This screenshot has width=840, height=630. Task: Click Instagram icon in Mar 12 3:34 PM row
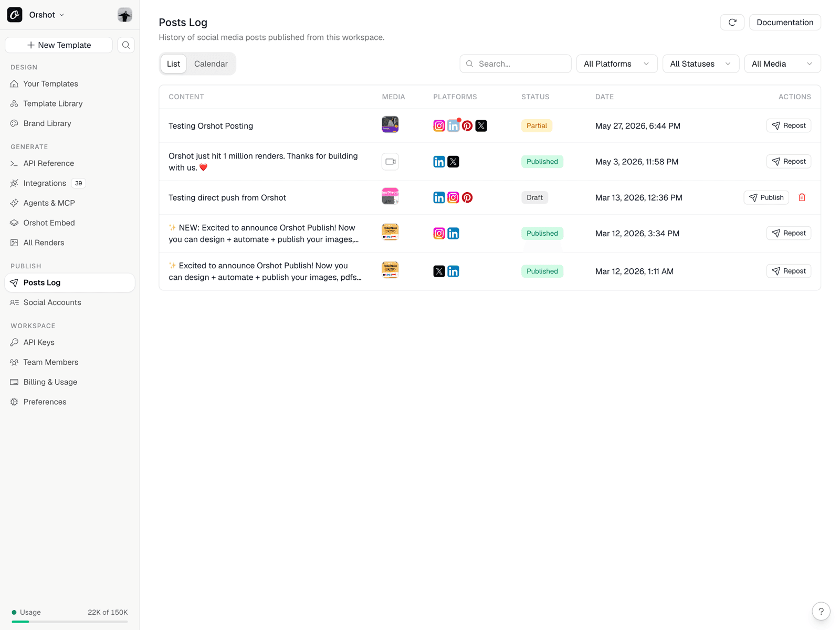pyautogui.click(x=439, y=233)
